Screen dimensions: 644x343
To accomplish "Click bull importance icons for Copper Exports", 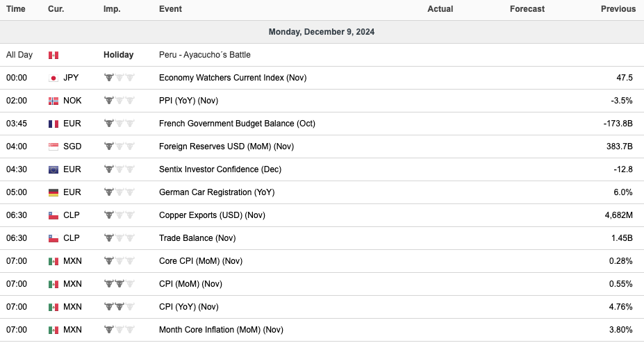I will (119, 215).
